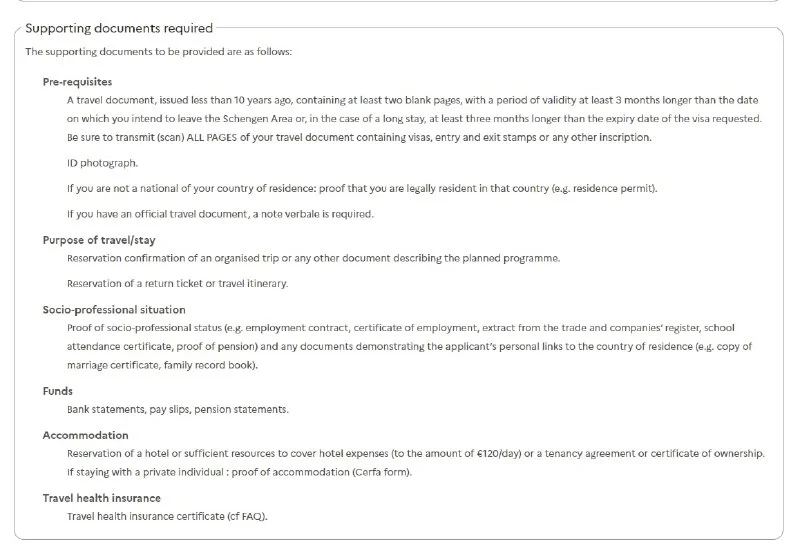Click the Cerfa form proof of accommodation line
This screenshot has width=800, height=555.
[239, 471]
